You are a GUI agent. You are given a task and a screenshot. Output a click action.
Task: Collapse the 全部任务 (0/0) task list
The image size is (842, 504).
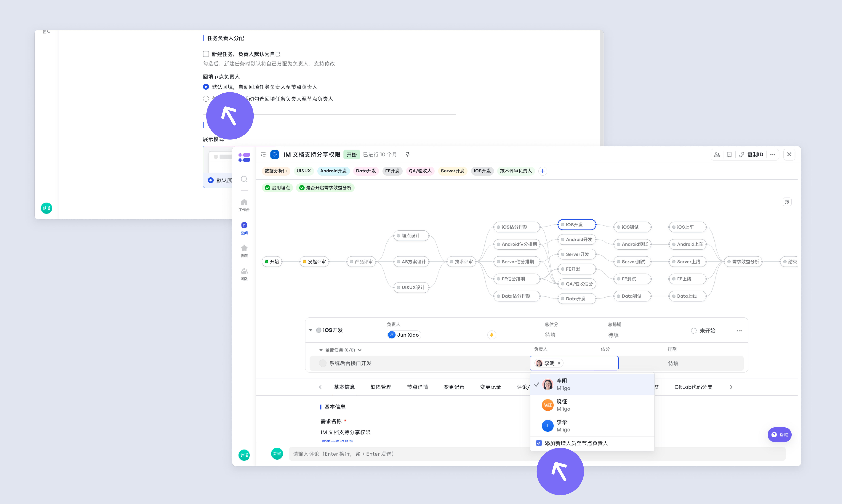321,350
